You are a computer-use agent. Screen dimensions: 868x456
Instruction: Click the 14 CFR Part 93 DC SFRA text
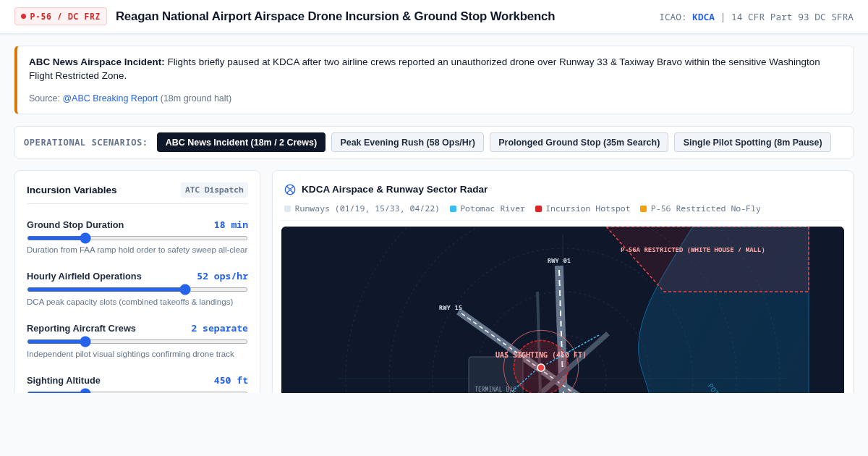[x=792, y=17]
